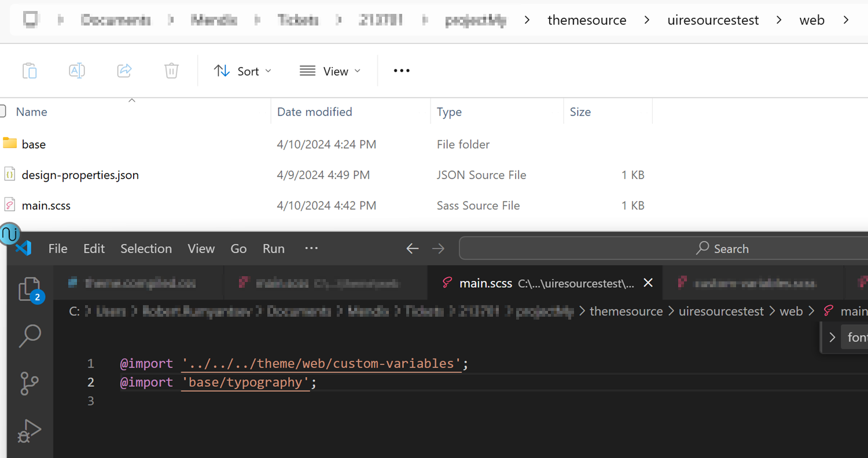Open the Run and Debug view in VS Code
Image resolution: width=868 pixels, height=458 pixels.
pos(29,430)
